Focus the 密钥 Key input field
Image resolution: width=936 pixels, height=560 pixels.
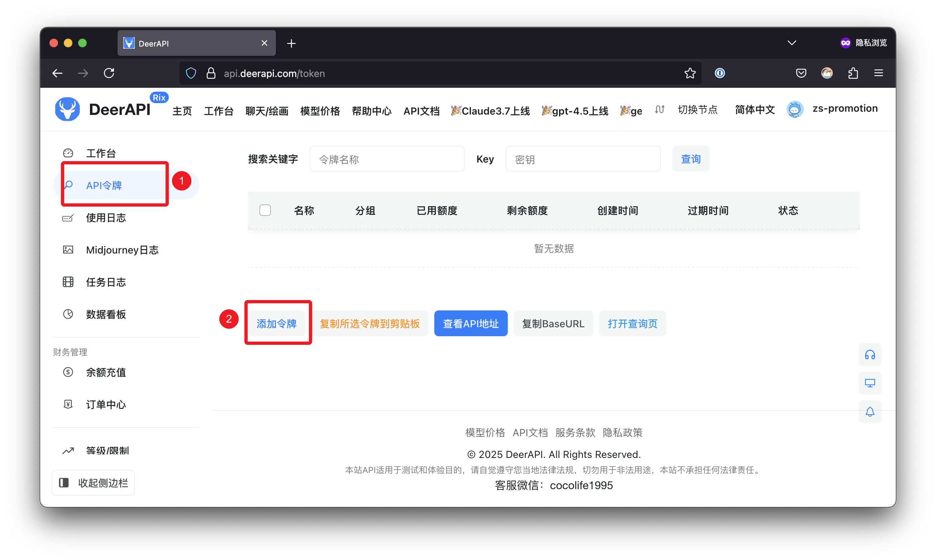pos(583,159)
